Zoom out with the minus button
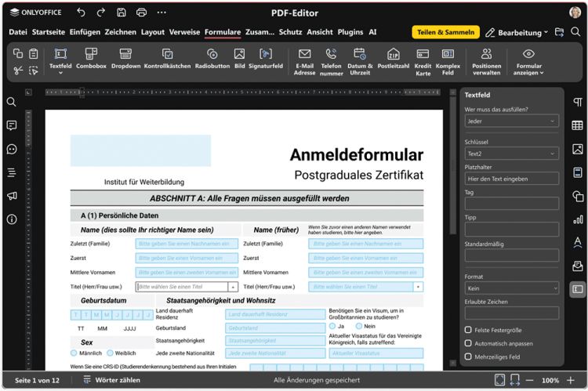 (529, 381)
